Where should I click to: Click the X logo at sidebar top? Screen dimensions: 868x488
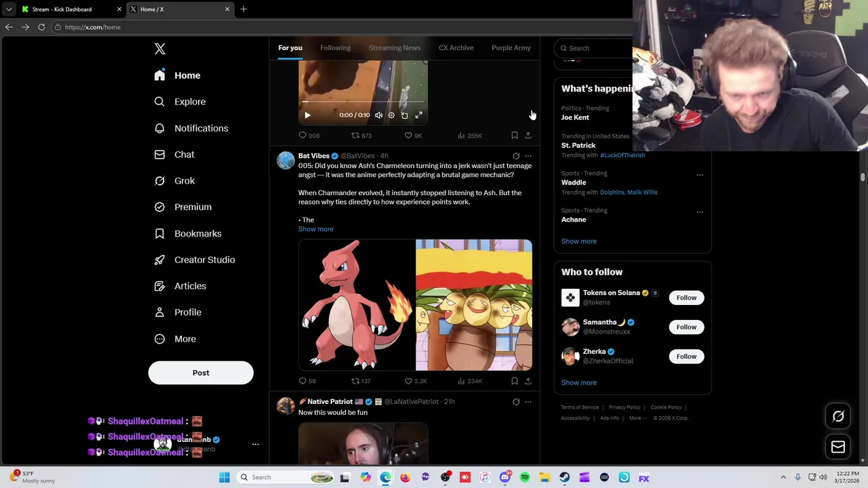tap(160, 49)
